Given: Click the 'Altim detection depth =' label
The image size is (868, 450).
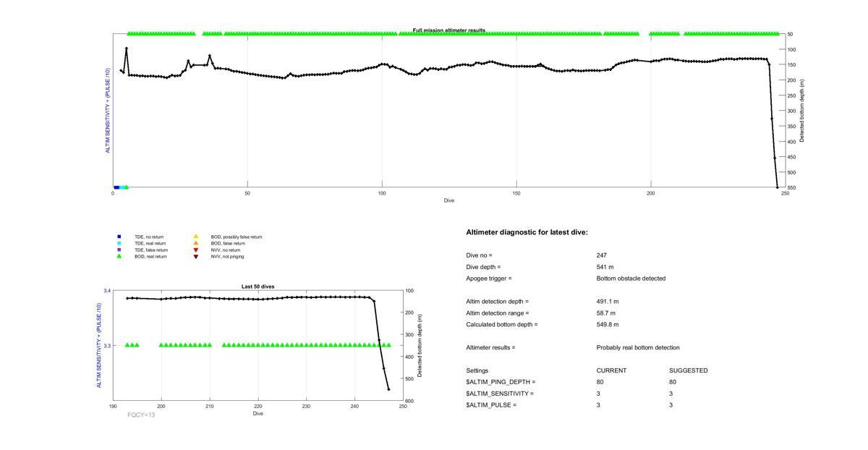Looking at the screenshot, I should [x=498, y=302].
